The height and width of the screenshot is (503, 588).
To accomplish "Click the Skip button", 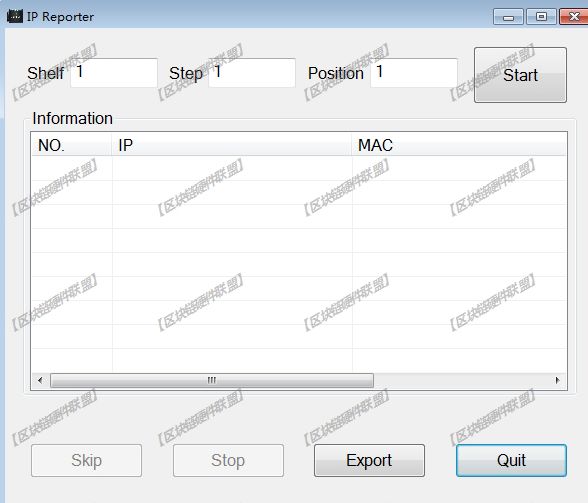I will pos(87,460).
